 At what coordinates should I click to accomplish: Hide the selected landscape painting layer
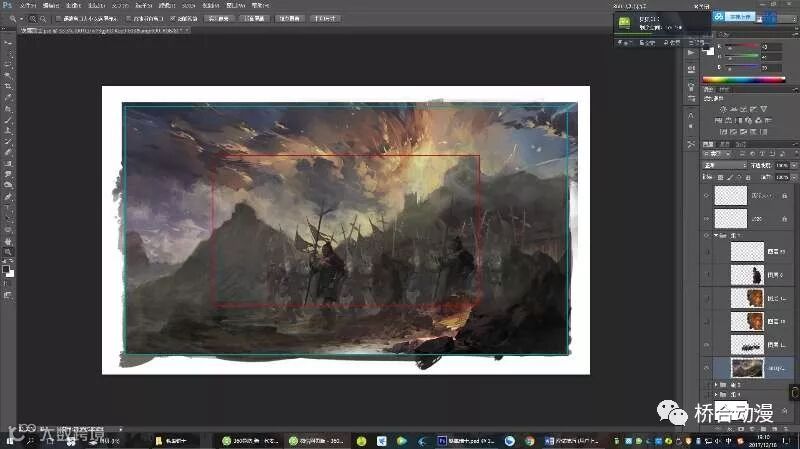pyautogui.click(x=707, y=368)
